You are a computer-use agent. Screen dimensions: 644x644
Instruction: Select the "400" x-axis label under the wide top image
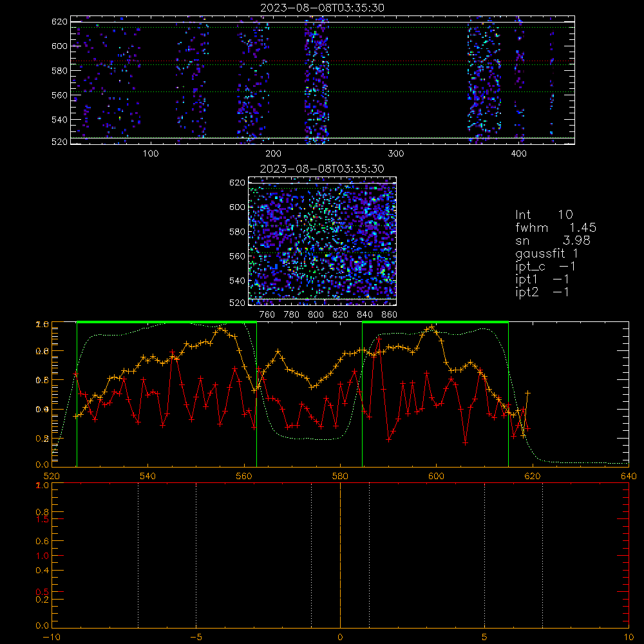pos(518,154)
